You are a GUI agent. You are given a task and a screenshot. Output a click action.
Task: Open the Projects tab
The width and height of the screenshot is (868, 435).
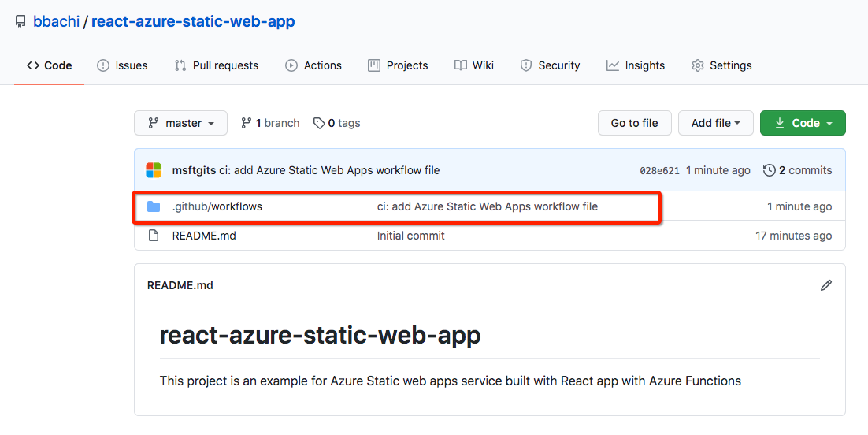398,65
